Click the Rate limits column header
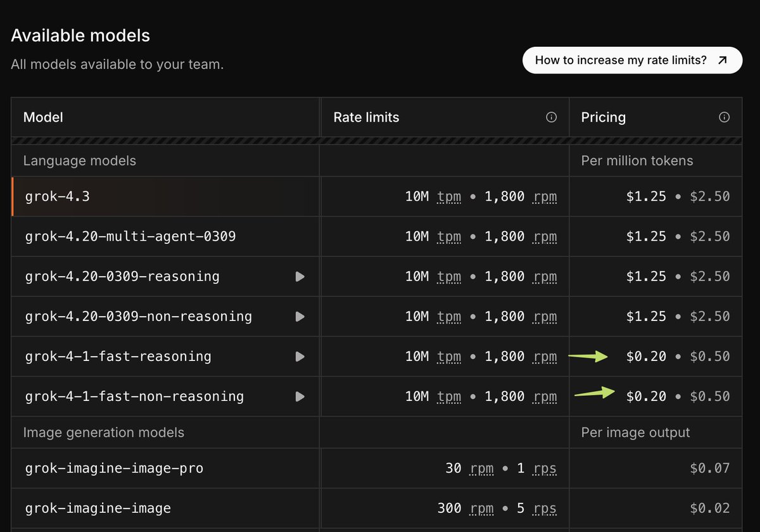The height and width of the screenshot is (532, 760). [366, 117]
